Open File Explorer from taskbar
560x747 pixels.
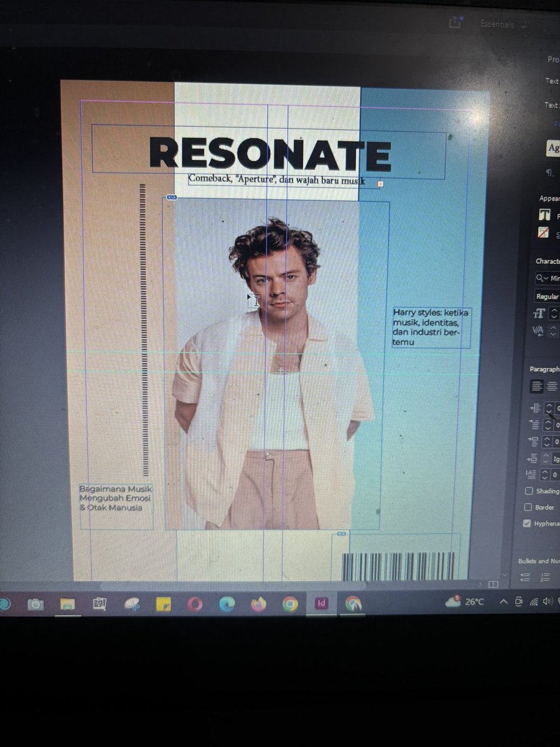point(67,604)
